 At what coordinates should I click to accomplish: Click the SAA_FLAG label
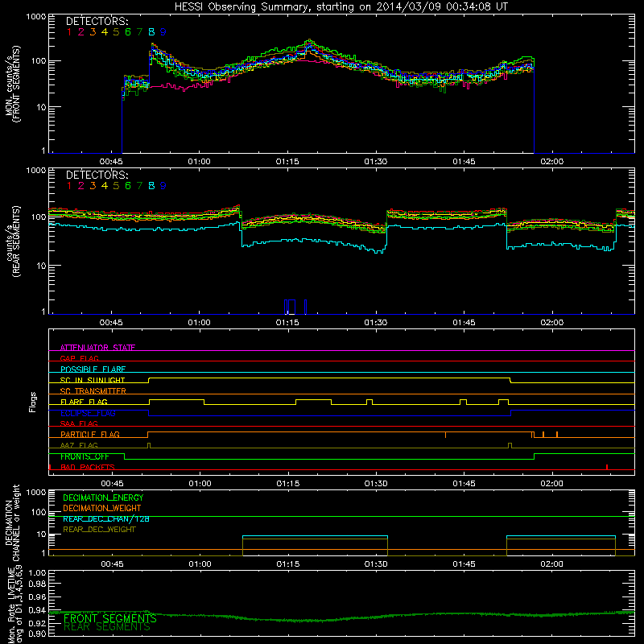[x=79, y=423]
